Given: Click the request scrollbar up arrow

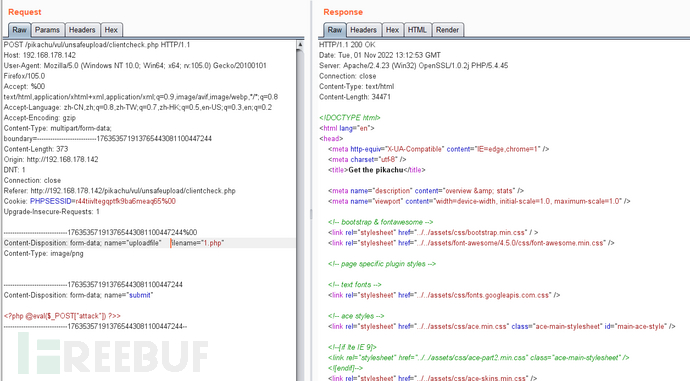Looking at the screenshot, I should [x=300, y=44].
